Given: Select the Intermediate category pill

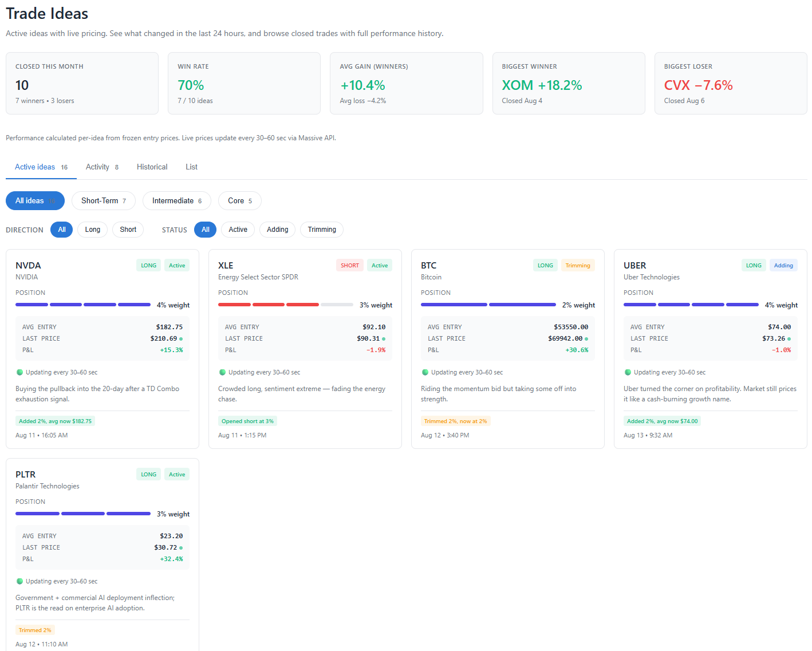Looking at the screenshot, I should [177, 201].
